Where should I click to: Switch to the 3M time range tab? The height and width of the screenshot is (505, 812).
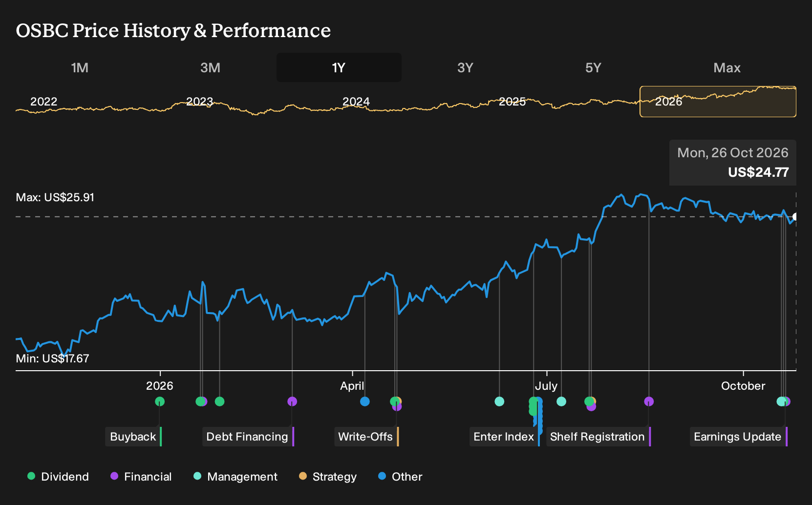click(x=210, y=67)
